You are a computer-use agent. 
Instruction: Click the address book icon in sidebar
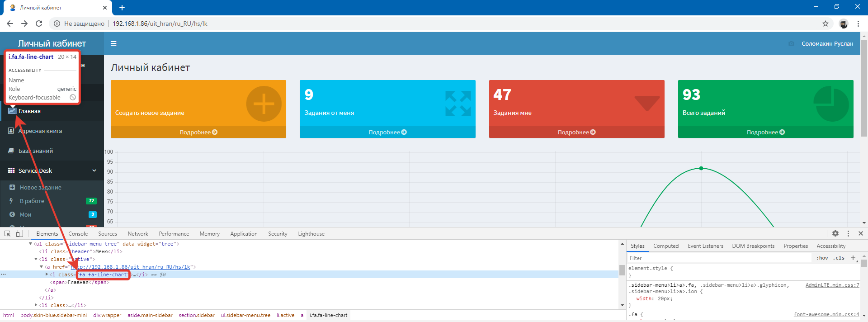click(11, 131)
